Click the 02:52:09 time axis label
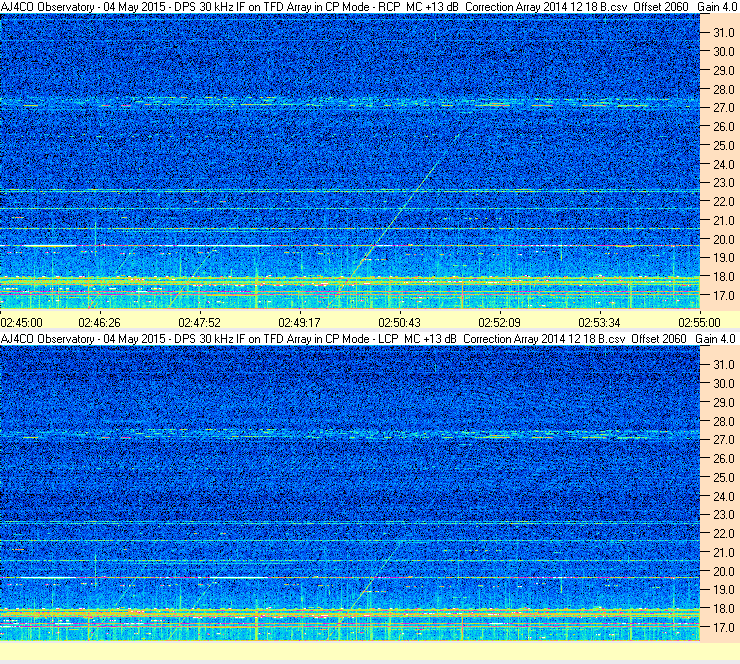Viewport: 740px width, 664px height. click(x=499, y=323)
